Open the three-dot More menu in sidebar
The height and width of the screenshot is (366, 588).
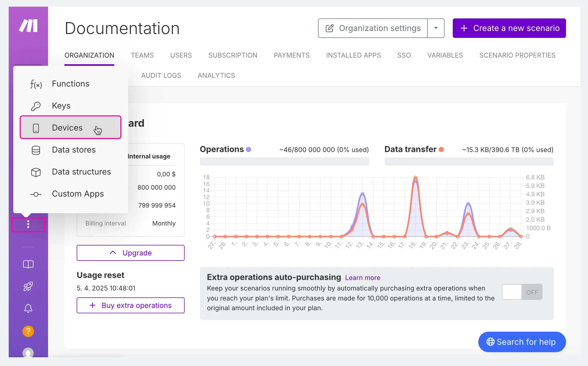pos(28,224)
